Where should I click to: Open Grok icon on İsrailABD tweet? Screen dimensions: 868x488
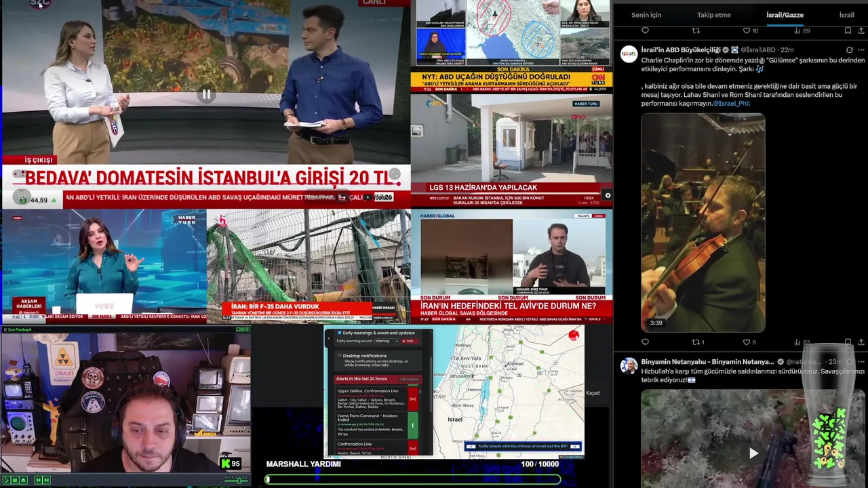[x=849, y=50]
